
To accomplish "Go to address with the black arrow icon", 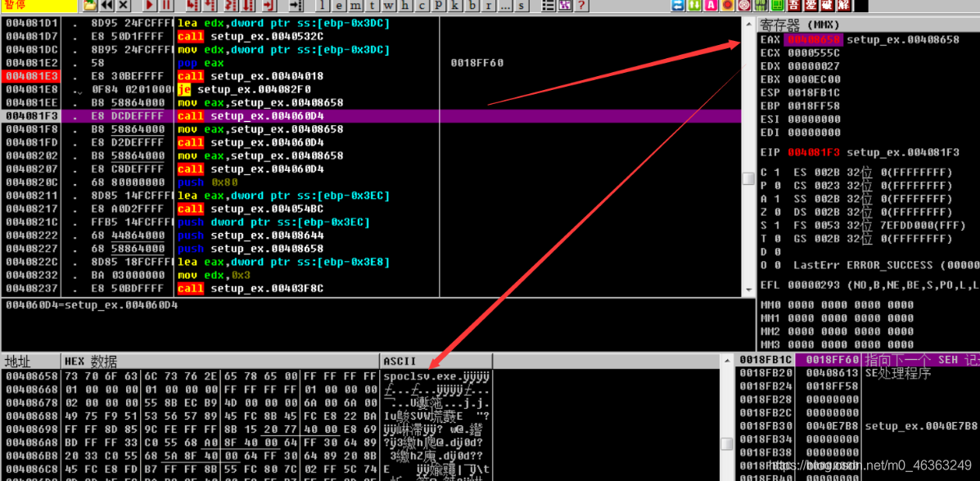I will [296, 6].
